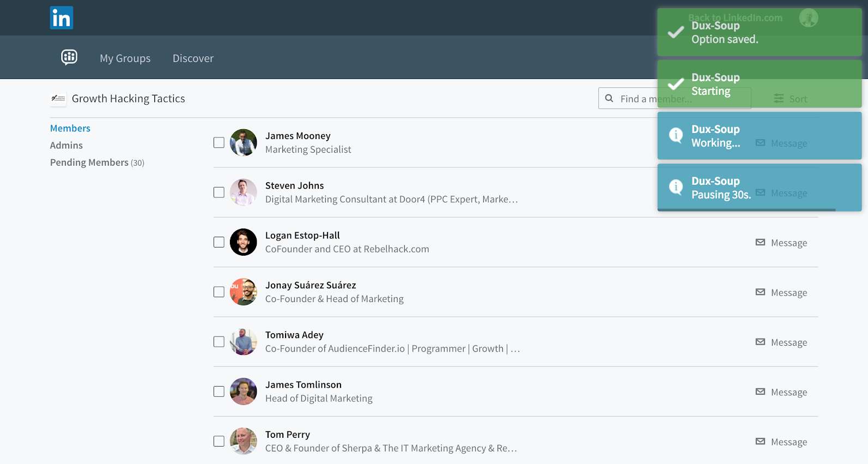868x464 pixels.
Task: Open James Tomlinson's profile photo
Action: point(244,391)
